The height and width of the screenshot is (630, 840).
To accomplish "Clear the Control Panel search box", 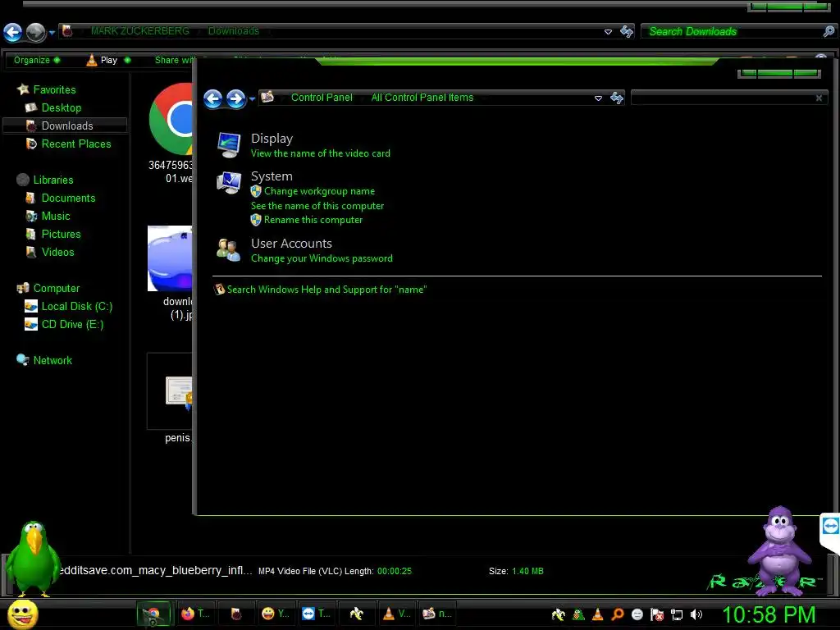I will coord(819,98).
